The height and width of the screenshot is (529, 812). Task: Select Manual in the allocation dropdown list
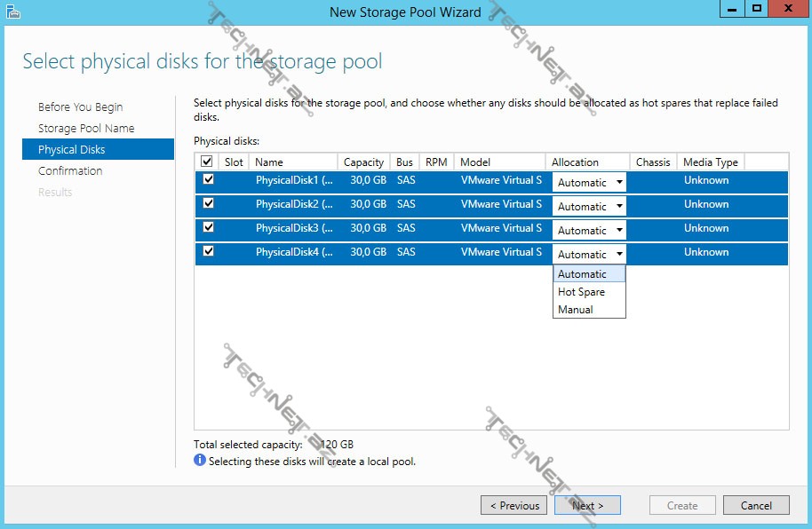[x=576, y=310]
